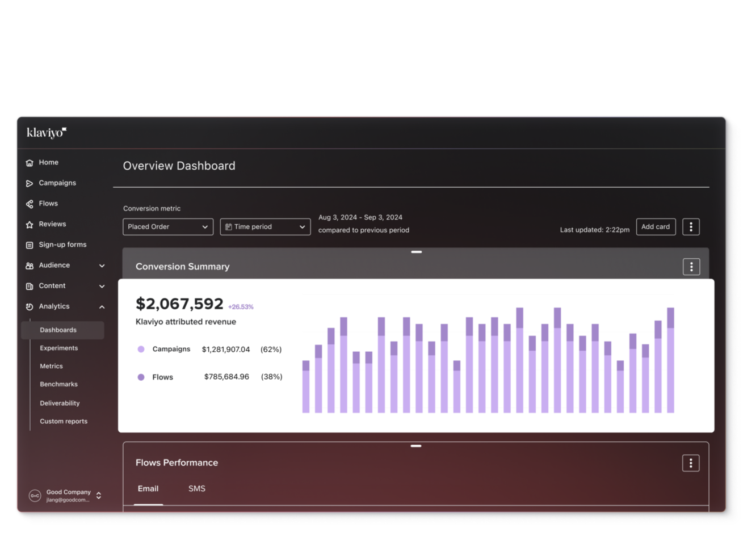Switch to the Email tab

point(148,489)
